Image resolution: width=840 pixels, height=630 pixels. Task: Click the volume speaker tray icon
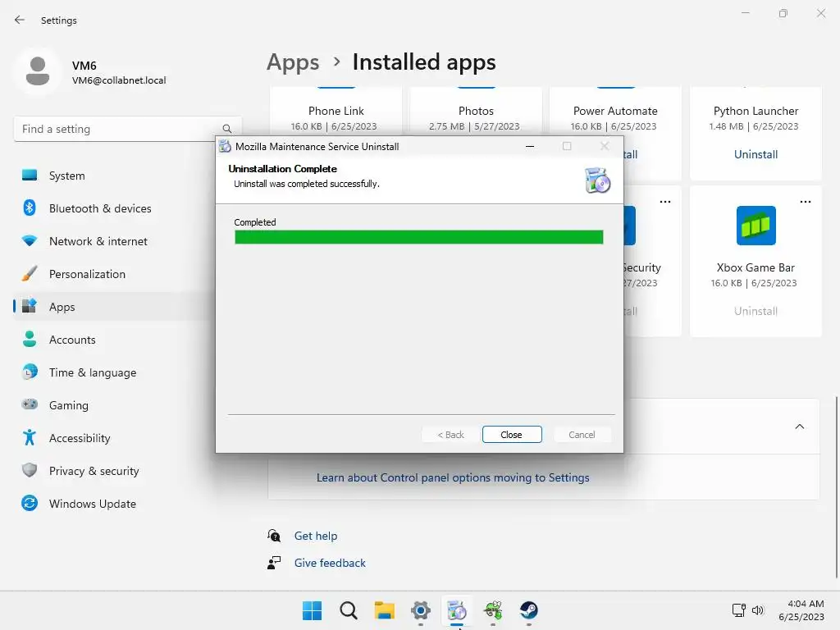point(757,609)
